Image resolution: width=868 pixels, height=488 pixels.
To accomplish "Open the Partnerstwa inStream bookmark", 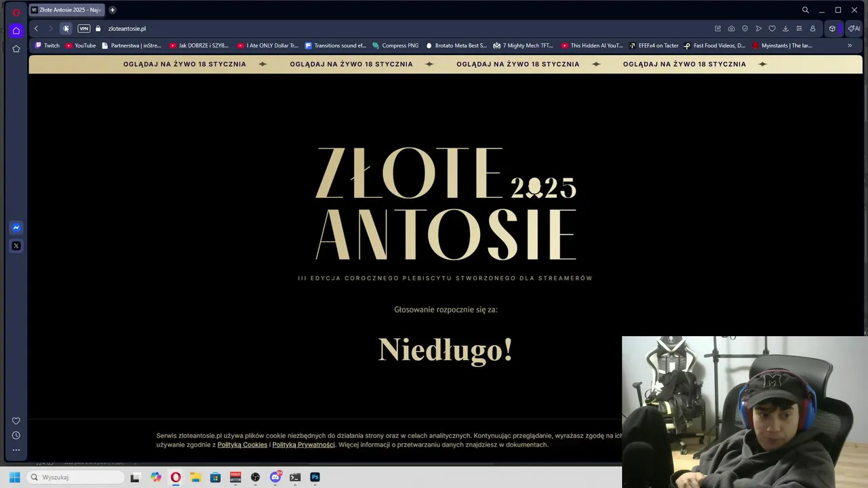I will tap(132, 45).
